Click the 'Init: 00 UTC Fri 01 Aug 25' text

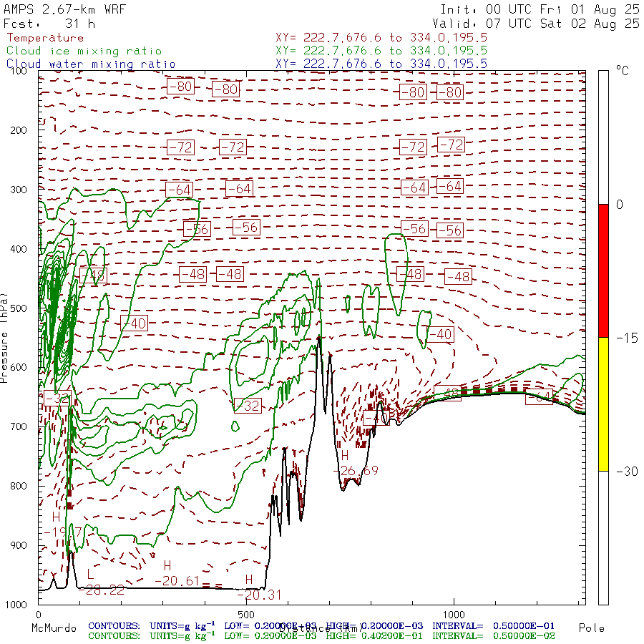click(540, 9)
